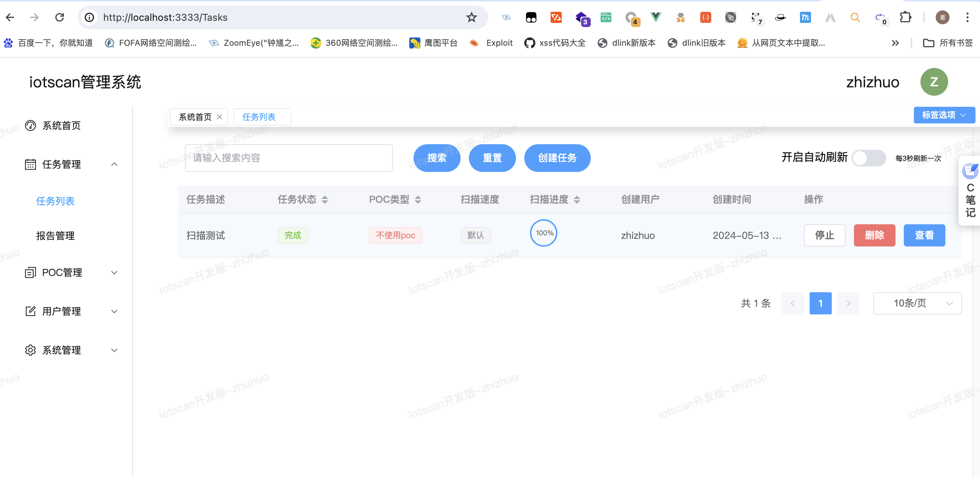The width and height of the screenshot is (980, 477).
Task: Sort by task status column arrows
Action: 324,200
